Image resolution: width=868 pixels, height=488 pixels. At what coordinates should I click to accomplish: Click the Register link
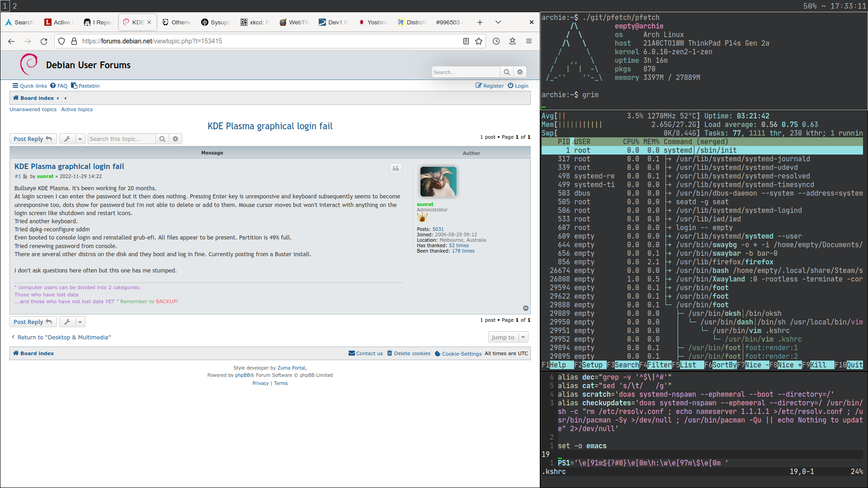tap(490, 86)
